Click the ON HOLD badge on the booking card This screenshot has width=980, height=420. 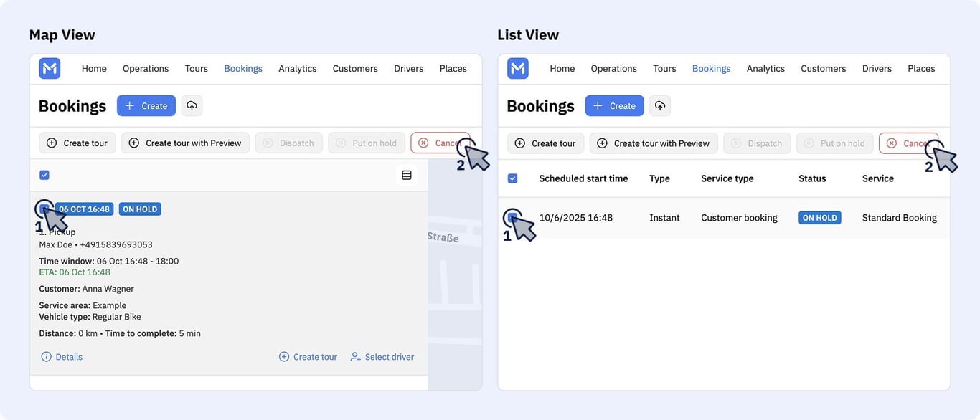[140, 209]
